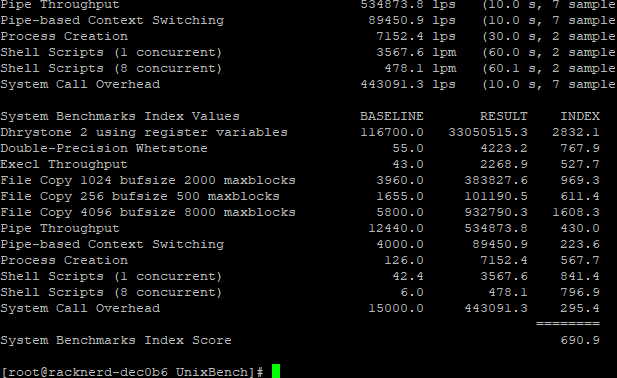Click File Copy 4096 baseline 5800.0
The image size is (617, 378).
coord(400,212)
